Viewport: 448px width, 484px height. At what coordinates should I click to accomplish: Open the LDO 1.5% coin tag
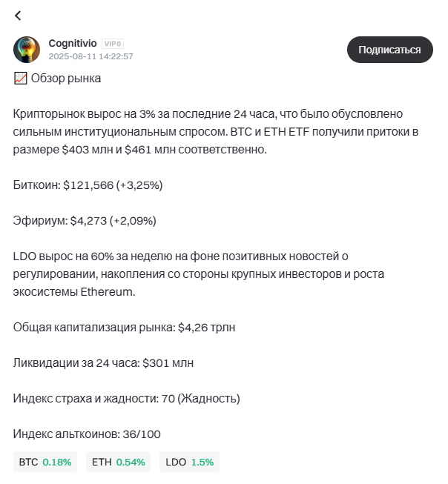coord(189,462)
